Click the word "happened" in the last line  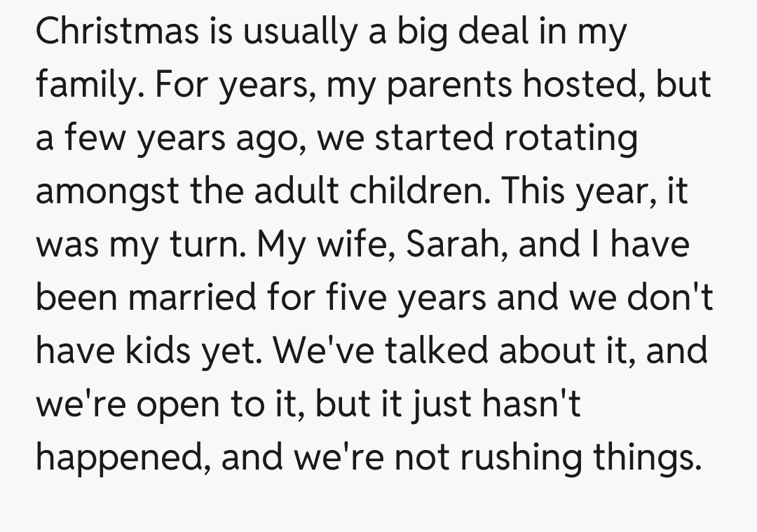[x=122, y=457]
